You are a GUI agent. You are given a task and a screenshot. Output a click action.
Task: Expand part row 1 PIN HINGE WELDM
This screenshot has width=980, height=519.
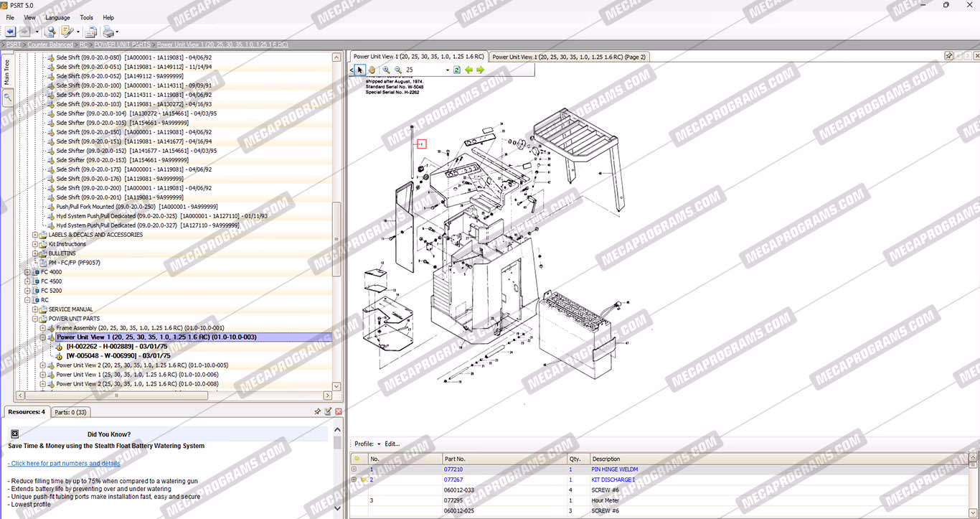(x=354, y=469)
